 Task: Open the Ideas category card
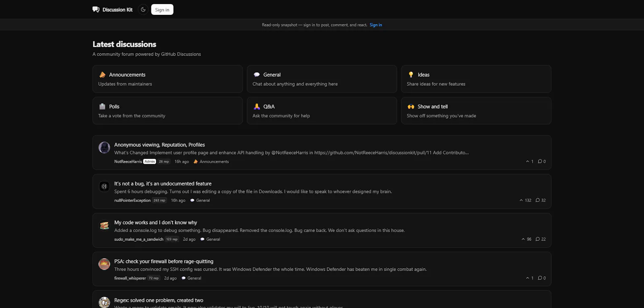click(x=476, y=79)
